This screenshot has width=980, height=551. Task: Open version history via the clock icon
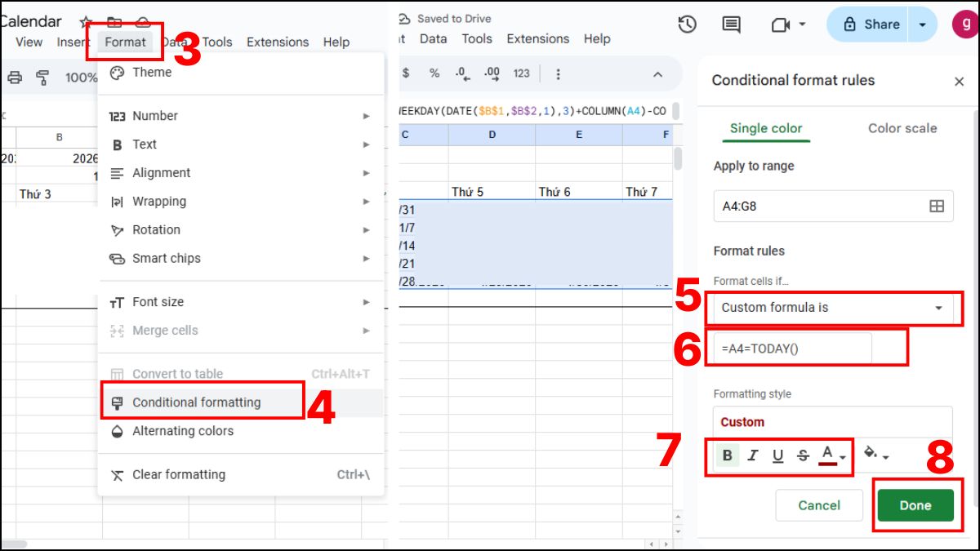point(687,25)
